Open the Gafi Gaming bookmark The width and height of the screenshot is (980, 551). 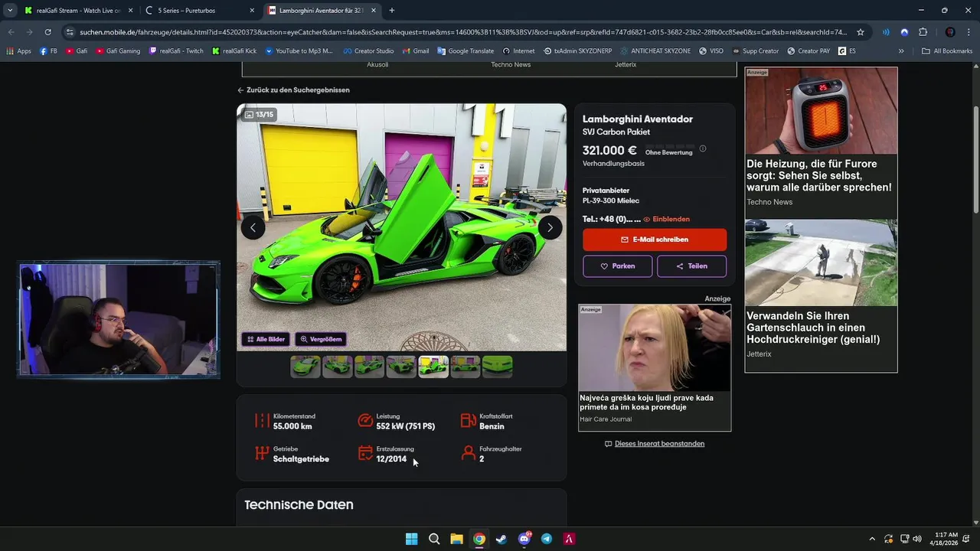click(118, 51)
